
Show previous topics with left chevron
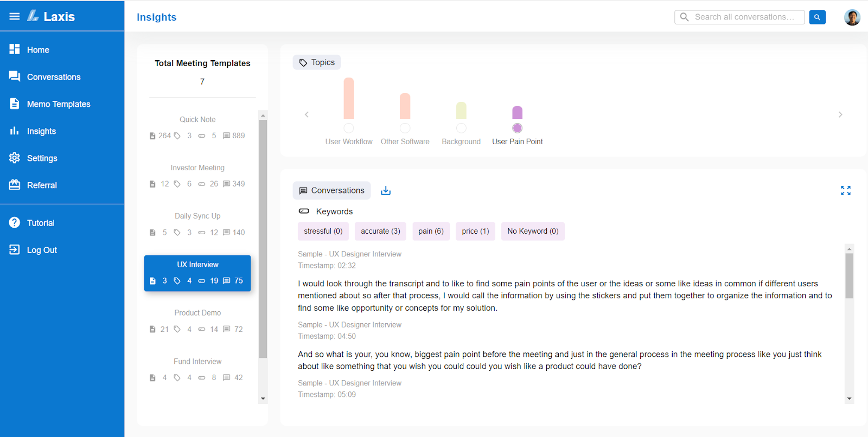[x=307, y=114]
